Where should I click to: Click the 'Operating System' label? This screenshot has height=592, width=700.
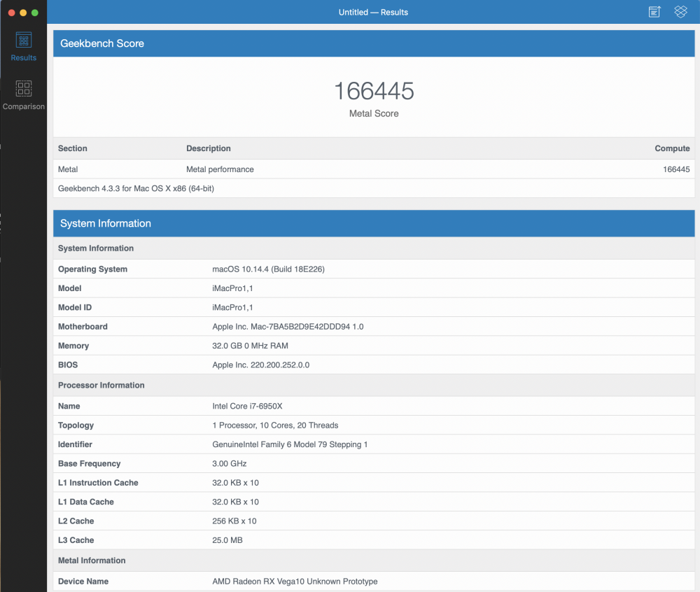click(x=92, y=269)
